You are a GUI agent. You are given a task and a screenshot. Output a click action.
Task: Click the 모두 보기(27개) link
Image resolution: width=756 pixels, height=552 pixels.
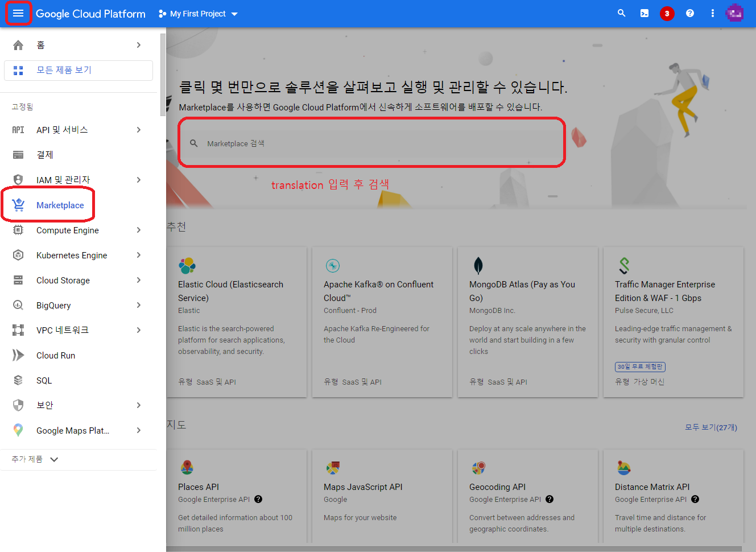click(x=710, y=427)
